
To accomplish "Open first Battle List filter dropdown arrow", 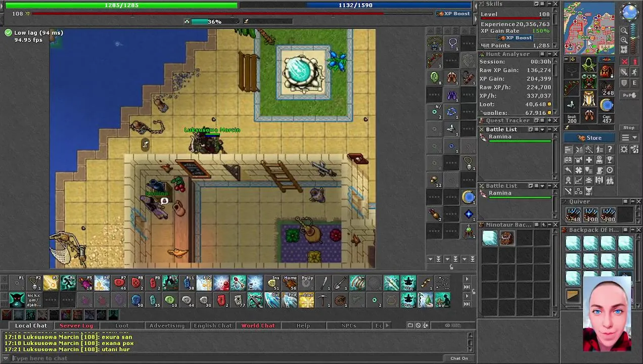I will (542, 129).
